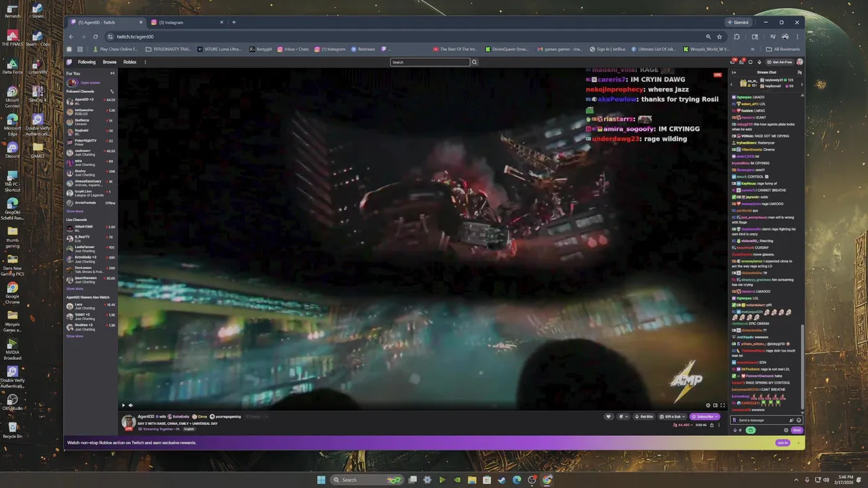Viewport: 868px width, 488px height.
Task: Open the Following tab on Twitch
Action: pyautogui.click(x=87, y=62)
